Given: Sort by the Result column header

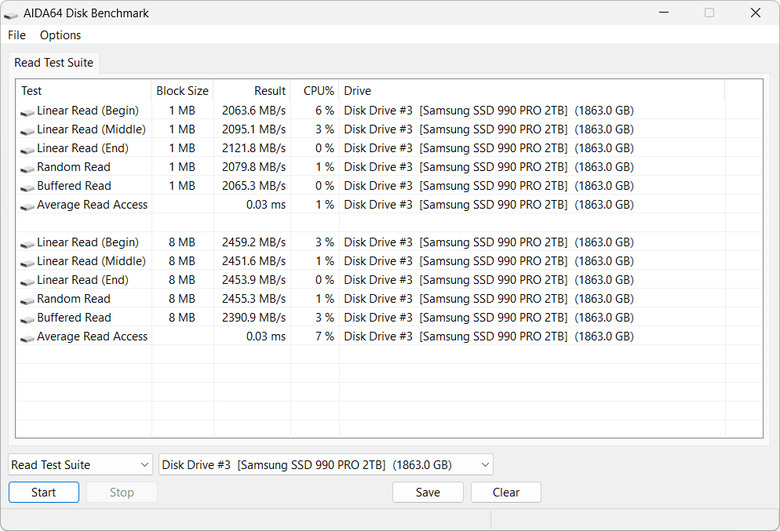Looking at the screenshot, I should coord(252,91).
